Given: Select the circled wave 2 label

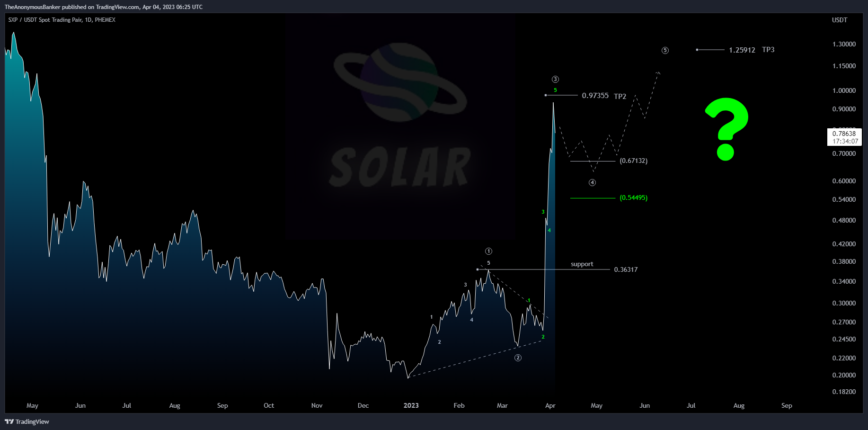Looking at the screenshot, I should click(518, 358).
